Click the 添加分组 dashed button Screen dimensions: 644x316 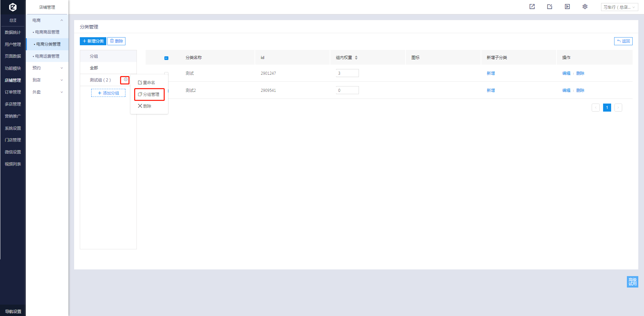[108, 93]
